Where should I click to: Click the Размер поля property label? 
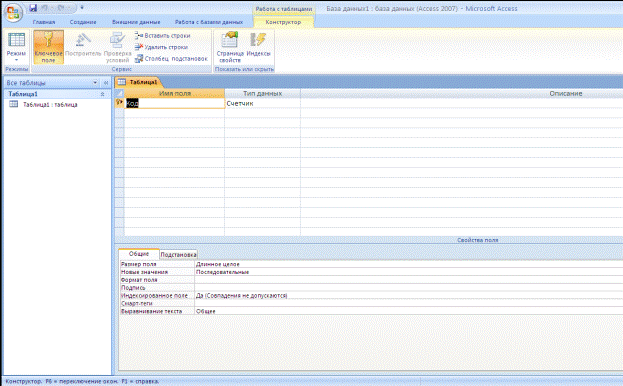pyautogui.click(x=139, y=264)
